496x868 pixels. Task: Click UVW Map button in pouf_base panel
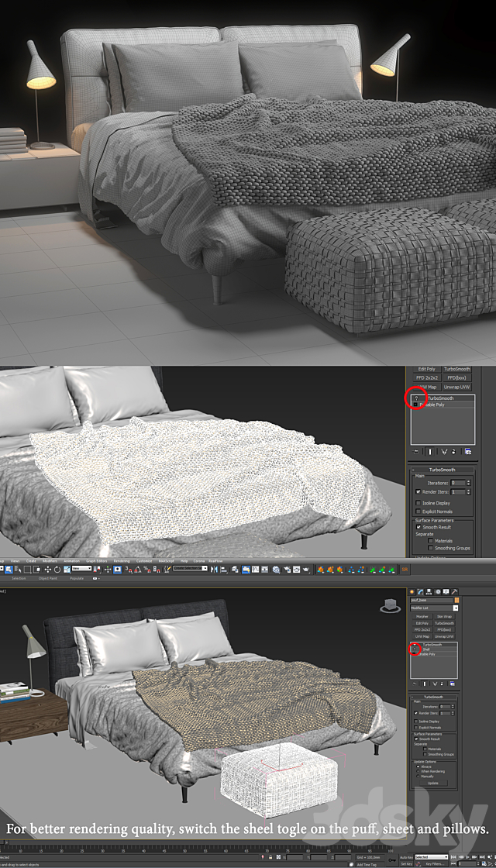point(422,636)
